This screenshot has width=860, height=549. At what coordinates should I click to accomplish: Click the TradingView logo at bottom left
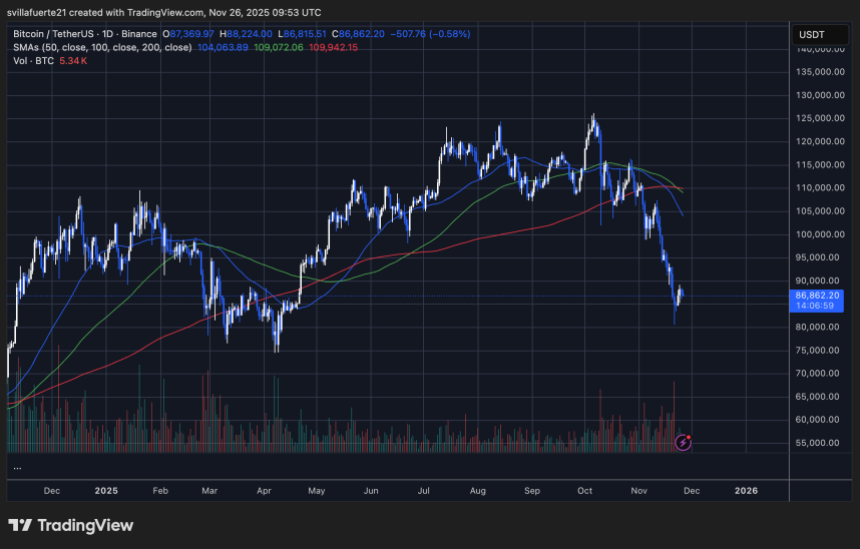(x=70, y=525)
